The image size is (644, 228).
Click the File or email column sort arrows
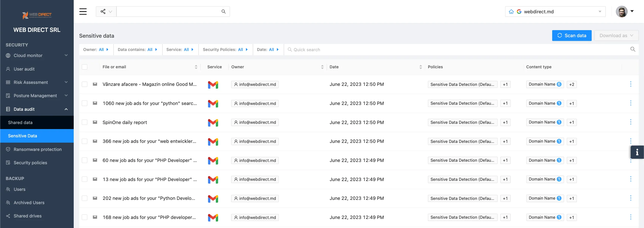coord(196,67)
